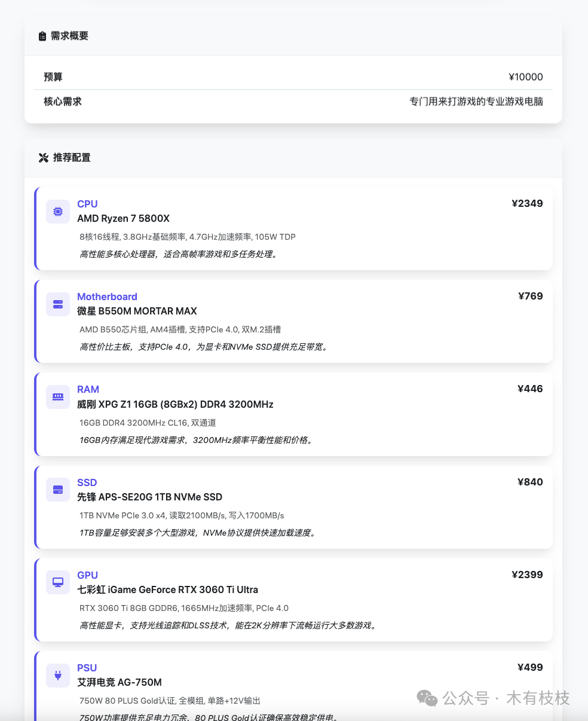This screenshot has width=588, height=721.
Task: Click the AMD Ryzen 7 5800X name
Action: pos(124,218)
